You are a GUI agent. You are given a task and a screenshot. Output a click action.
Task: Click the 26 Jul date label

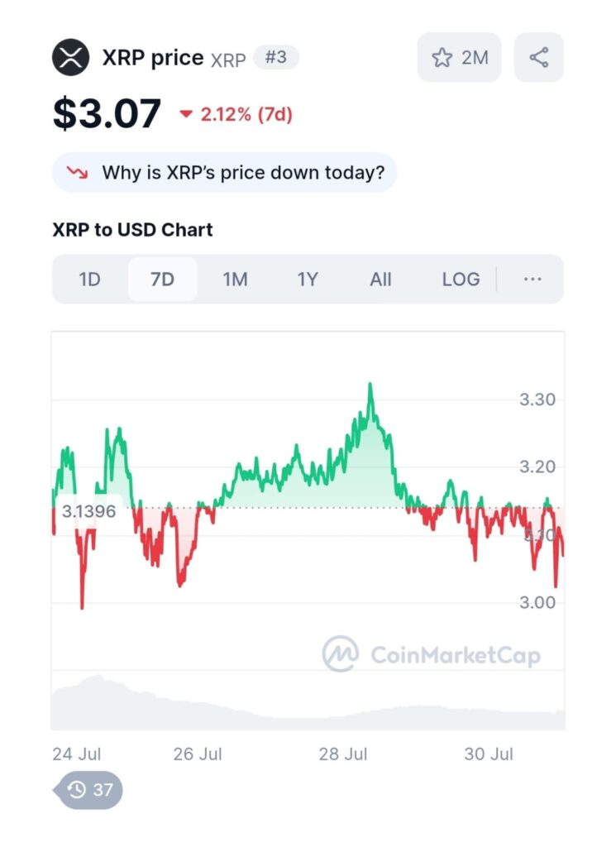coord(198,754)
